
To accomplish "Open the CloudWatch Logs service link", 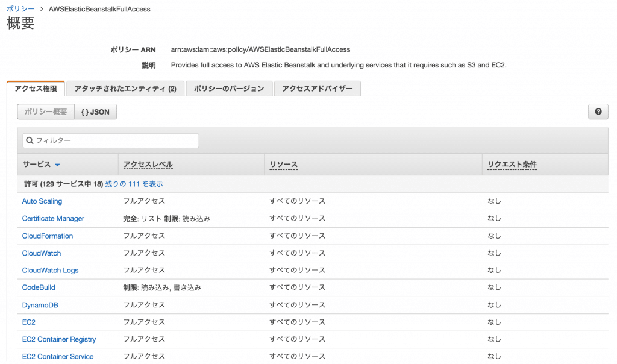I will [51, 271].
